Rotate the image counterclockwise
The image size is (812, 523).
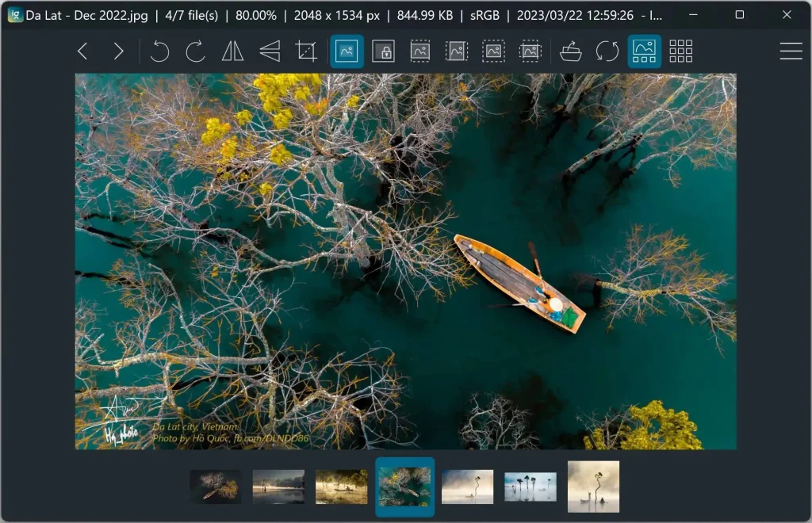[159, 52]
